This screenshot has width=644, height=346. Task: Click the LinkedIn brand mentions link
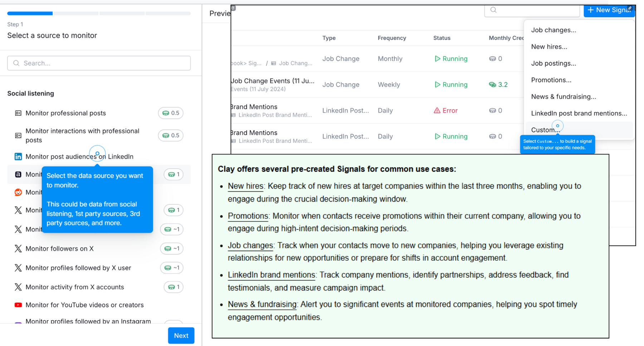click(272, 275)
